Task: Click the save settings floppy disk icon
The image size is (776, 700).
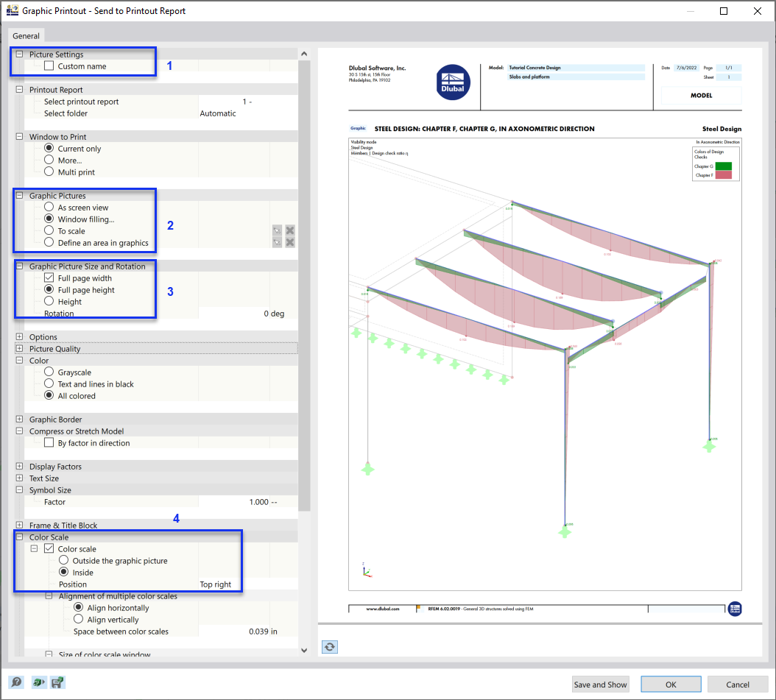Action: (57, 682)
